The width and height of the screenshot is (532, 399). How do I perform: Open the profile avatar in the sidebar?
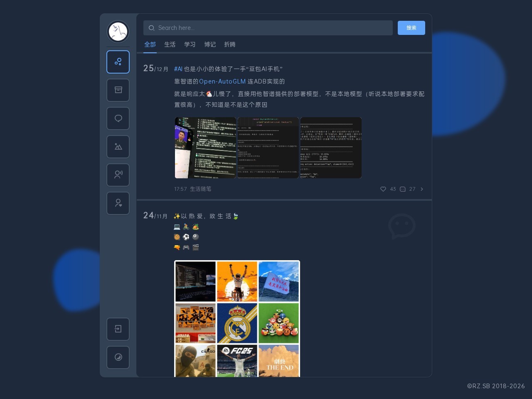118,32
